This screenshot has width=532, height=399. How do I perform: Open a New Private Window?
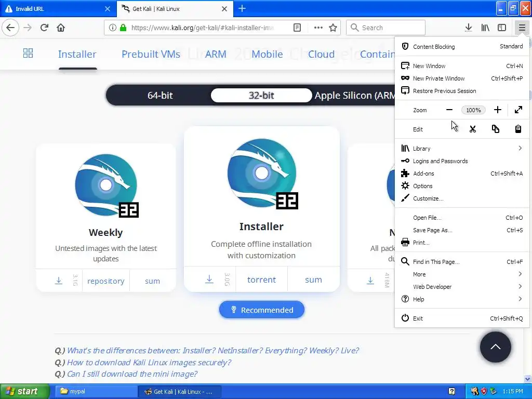[x=462, y=78]
